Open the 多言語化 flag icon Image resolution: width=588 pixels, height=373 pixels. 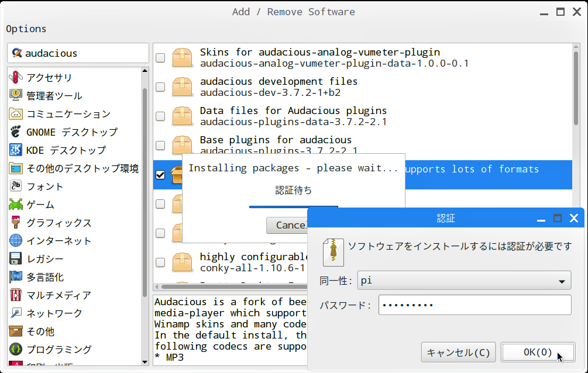[x=16, y=277]
